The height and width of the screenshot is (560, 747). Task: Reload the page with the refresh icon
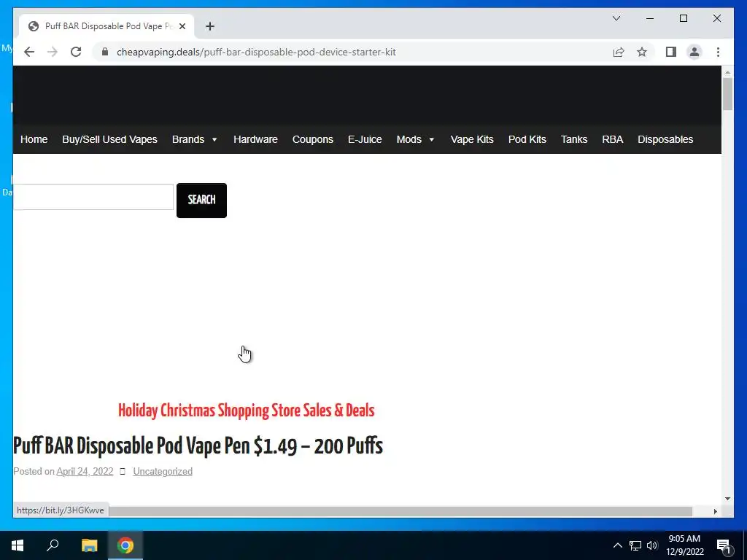[x=76, y=52]
